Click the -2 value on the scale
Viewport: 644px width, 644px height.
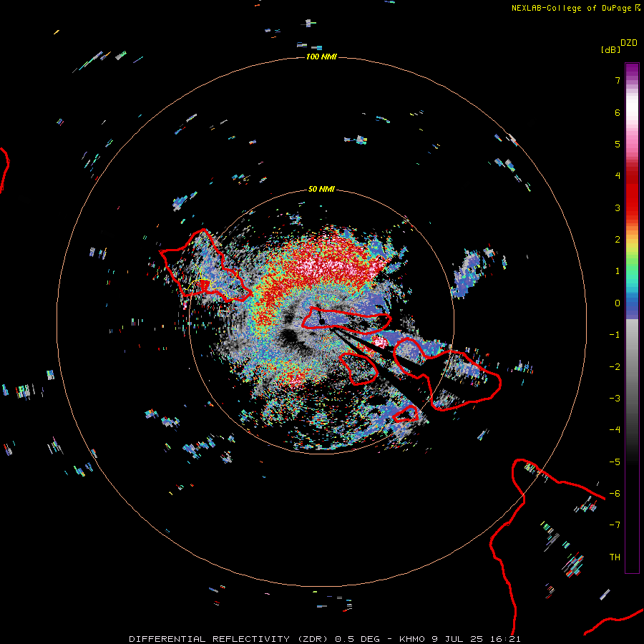coord(615,367)
